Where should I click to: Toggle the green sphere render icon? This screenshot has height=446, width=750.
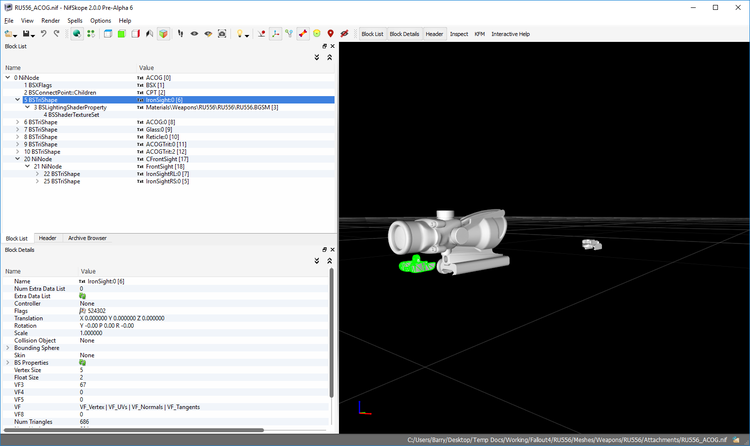click(x=77, y=34)
